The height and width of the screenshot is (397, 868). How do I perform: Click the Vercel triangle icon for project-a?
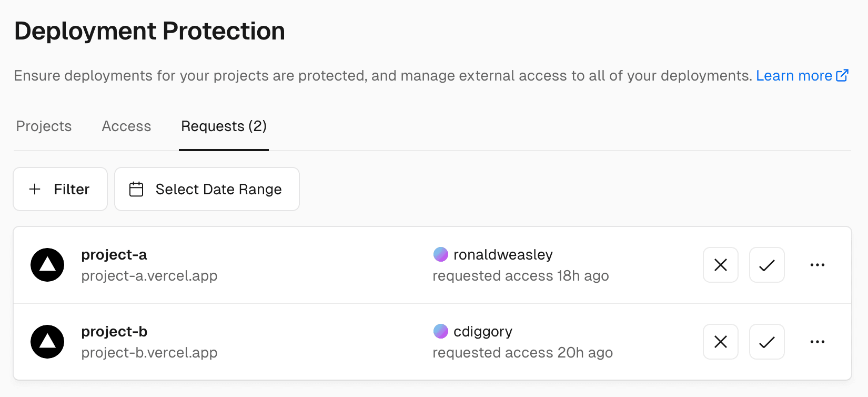tap(47, 265)
